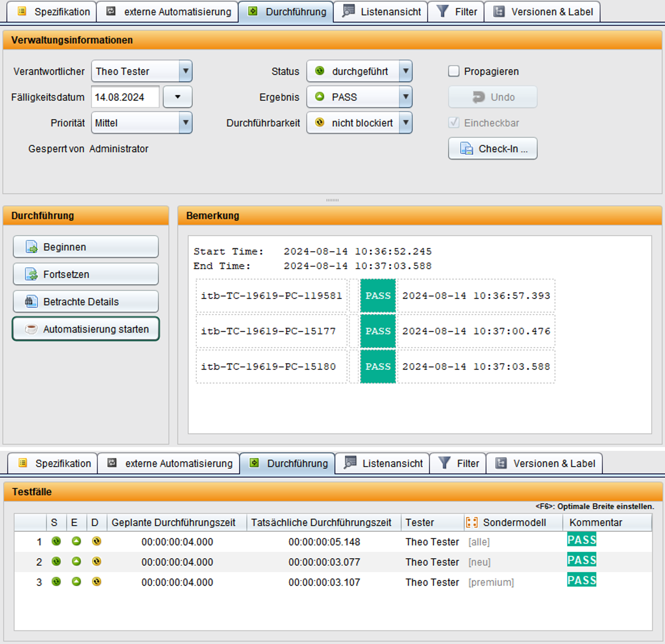Viewport: 665px width, 644px height.
Task: Click the PASS comment in row [premium]
Action: pyautogui.click(x=582, y=580)
